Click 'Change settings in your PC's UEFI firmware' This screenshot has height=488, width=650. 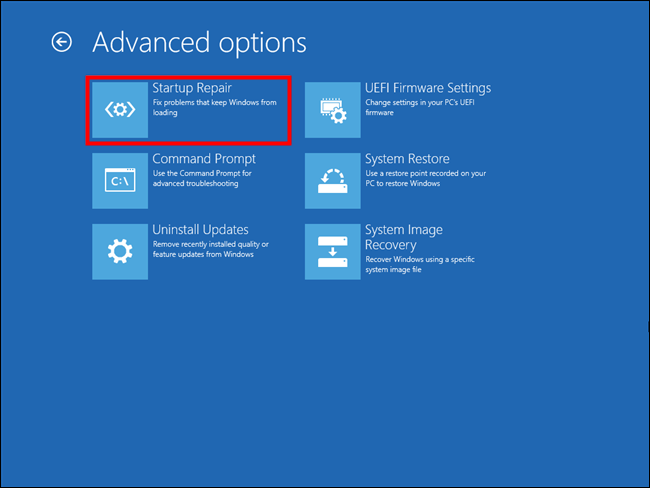420,107
